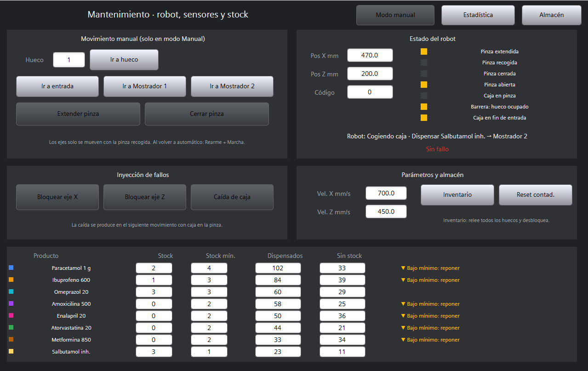The width and height of the screenshot is (588, 371).
Task: Click the Amoxicilina 500 low-stock warning triangle
Action: (403, 304)
